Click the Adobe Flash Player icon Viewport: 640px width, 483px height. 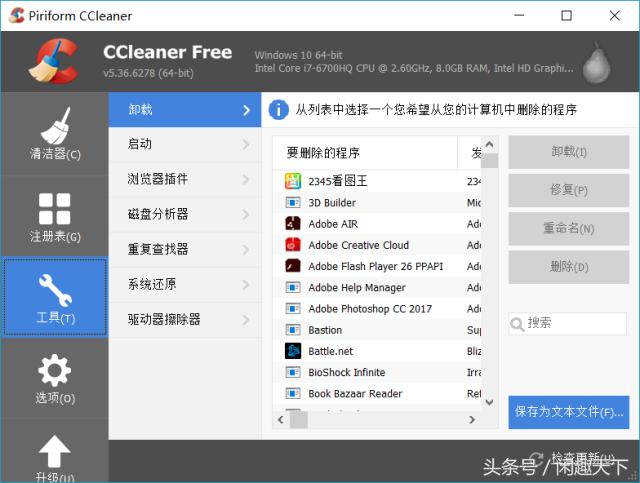pyautogui.click(x=293, y=266)
